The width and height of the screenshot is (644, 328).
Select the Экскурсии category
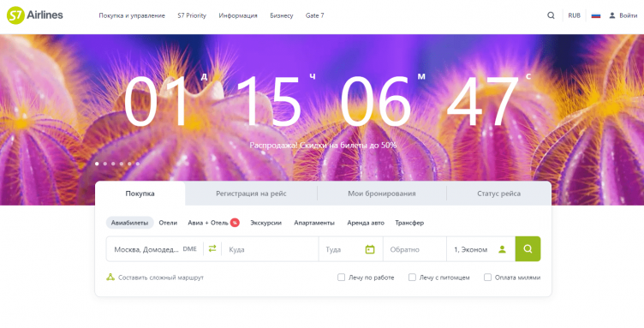pyautogui.click(x=265, y=223)
